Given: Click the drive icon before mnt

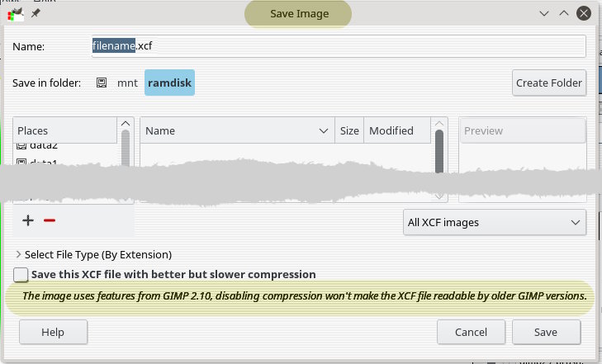Looking at the screenshot, I should click(102, 83).
